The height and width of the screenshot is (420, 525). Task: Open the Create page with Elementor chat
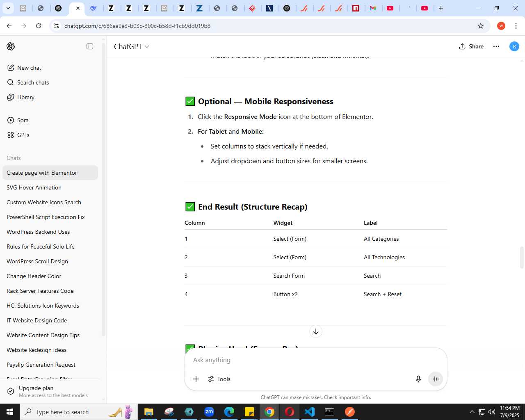[50, 173]
